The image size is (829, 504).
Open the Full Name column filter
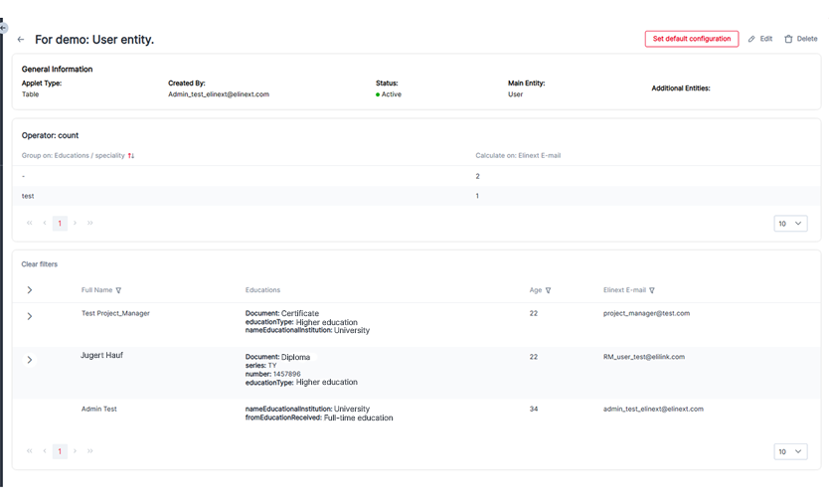(x=119, y=290)
